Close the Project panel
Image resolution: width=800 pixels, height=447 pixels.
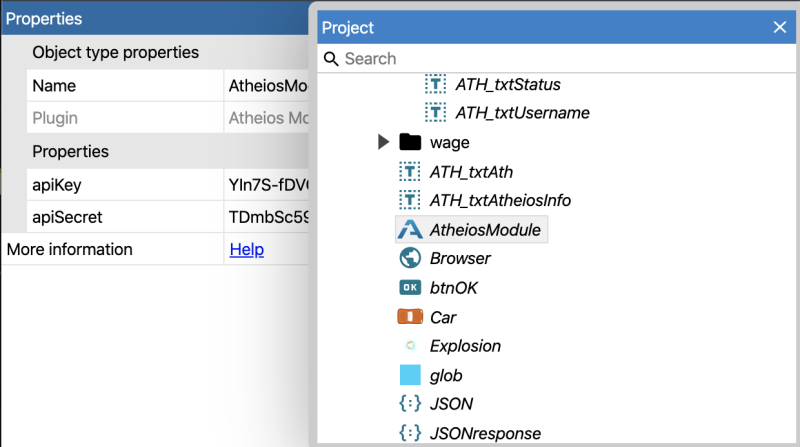tap(780, 27)
